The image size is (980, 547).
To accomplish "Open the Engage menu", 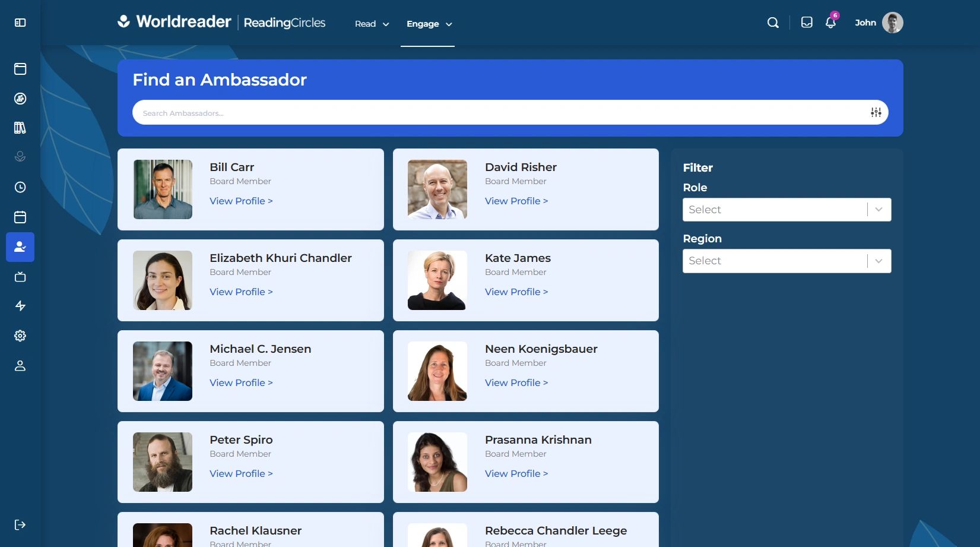I will click(x=429, y=24).
